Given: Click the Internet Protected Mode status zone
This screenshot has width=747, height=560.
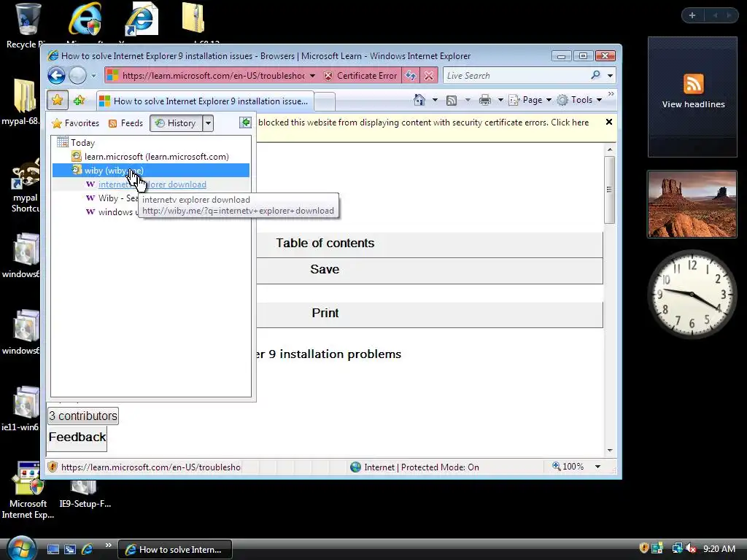Looking at the screenshot, I should pyautogui.click(x=414, y=467).
